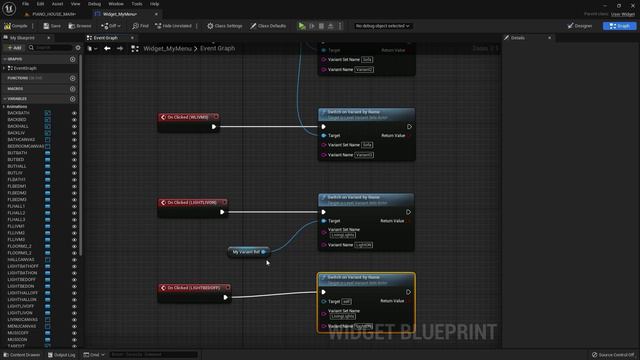Toggle visibility eye for LIGHTLIVON variable

click(x=74, y=313)
